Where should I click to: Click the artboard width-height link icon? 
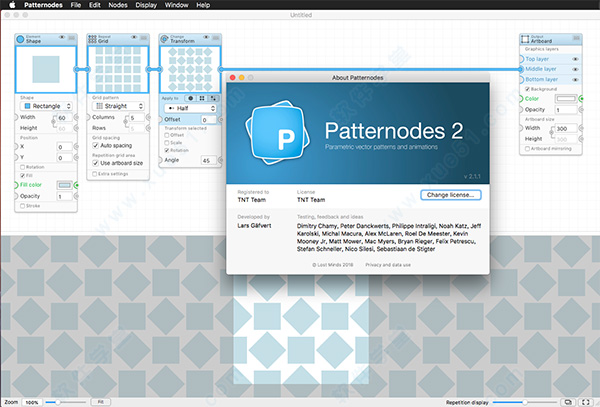tap(553, 133)
